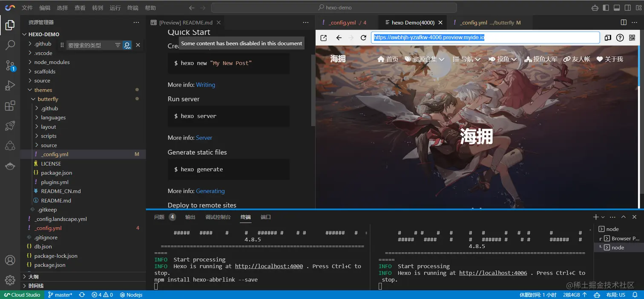Click the preview browser back arrow

pyautogui.click(x=339, y=38)
